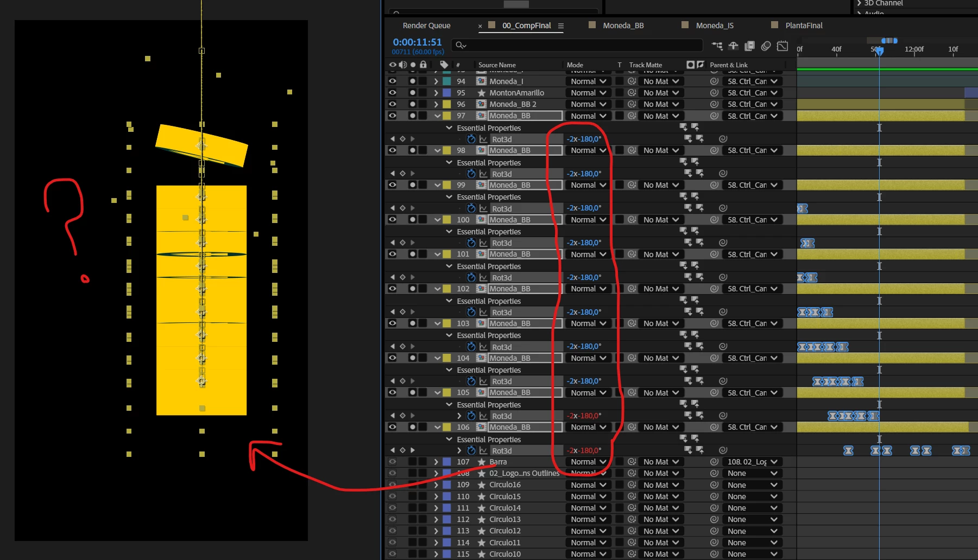The width and height of the screenshot is (978, 560).
Task: Open track matte dropdown for layer 101
Action: (660, 254)
